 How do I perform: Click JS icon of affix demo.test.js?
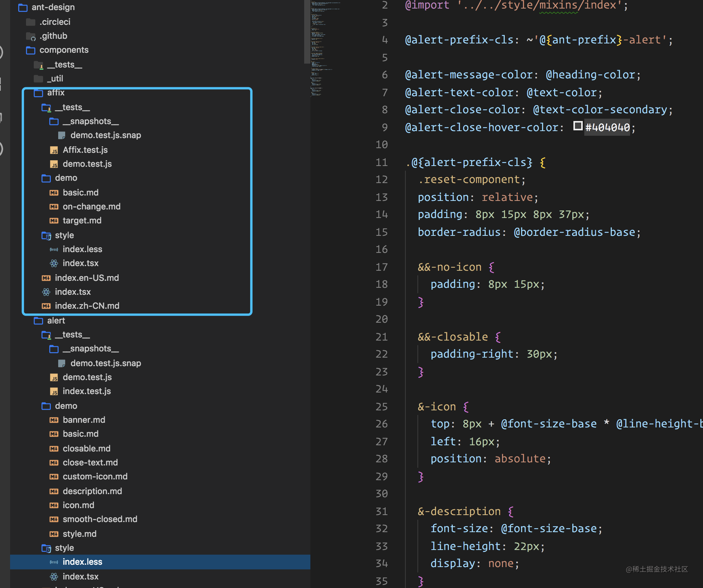(x=54, y=164)
